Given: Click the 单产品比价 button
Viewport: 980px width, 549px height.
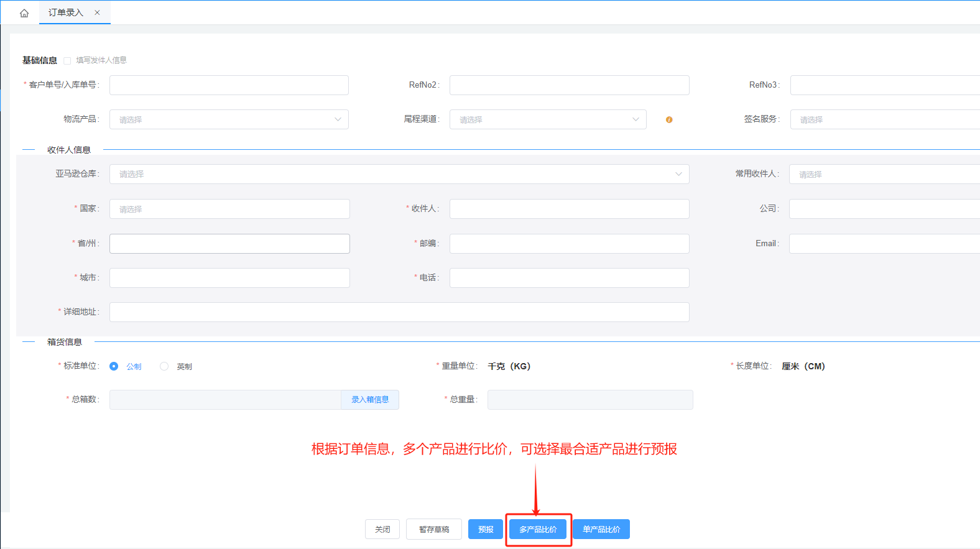Looking at the screenshot, I should (601, 529).
